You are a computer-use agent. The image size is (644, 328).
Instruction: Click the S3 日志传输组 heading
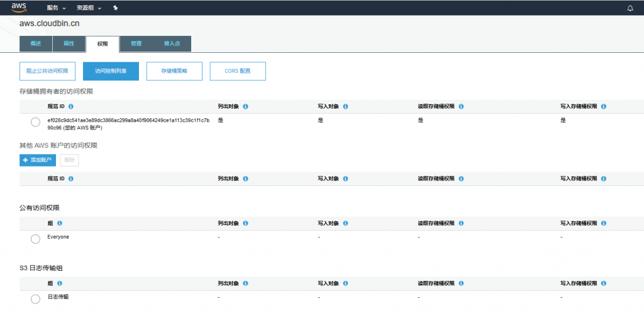[x=41, y=268]
